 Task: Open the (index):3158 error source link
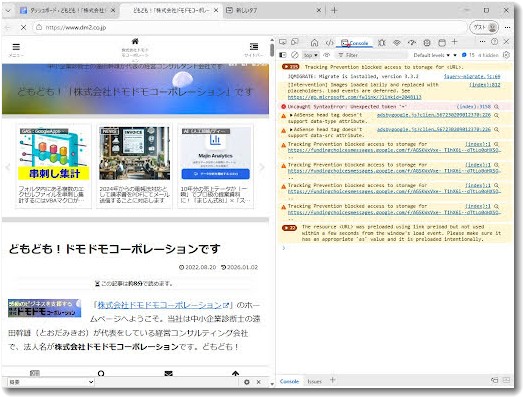tap(474, 107)
